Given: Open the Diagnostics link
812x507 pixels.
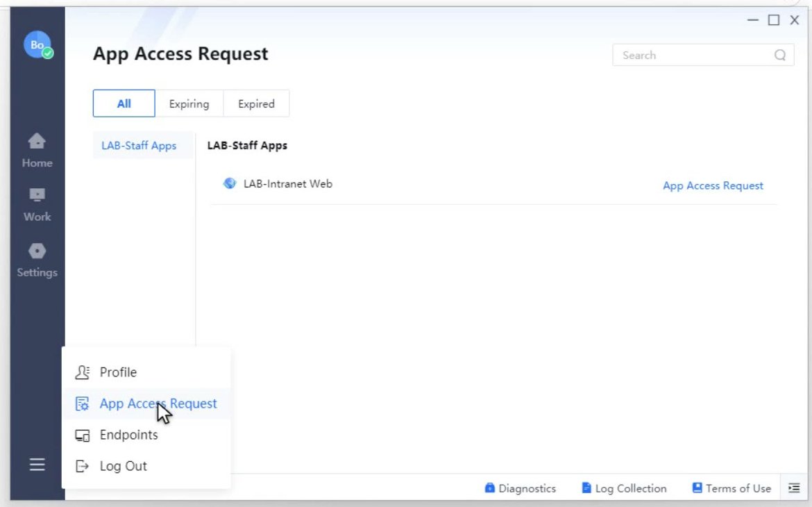Looking at the screenshot, I should [521, 488].
